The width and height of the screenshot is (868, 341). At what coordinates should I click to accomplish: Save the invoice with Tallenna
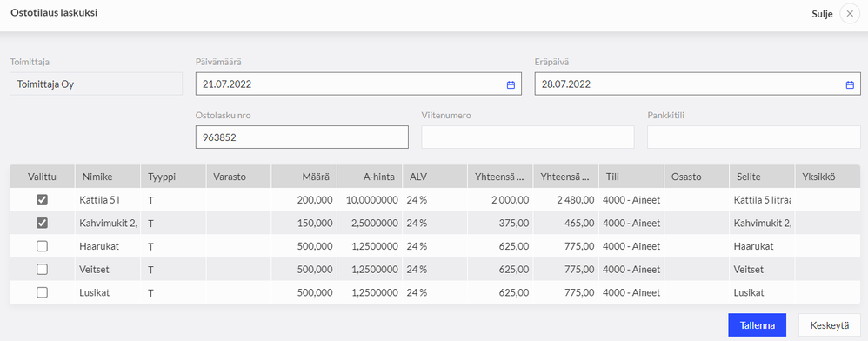(757, 325)
